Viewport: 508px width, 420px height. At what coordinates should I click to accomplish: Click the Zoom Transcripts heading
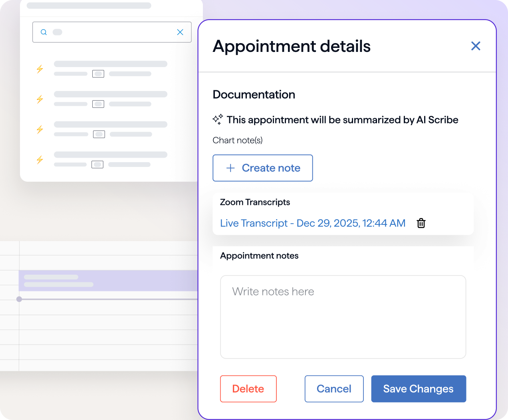coord(255,202)
